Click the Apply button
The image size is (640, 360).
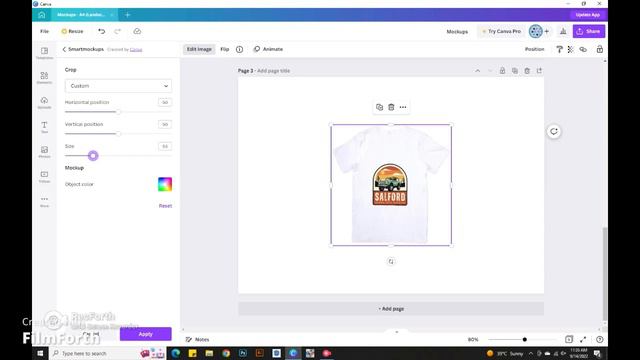click(x=145, y=334)
